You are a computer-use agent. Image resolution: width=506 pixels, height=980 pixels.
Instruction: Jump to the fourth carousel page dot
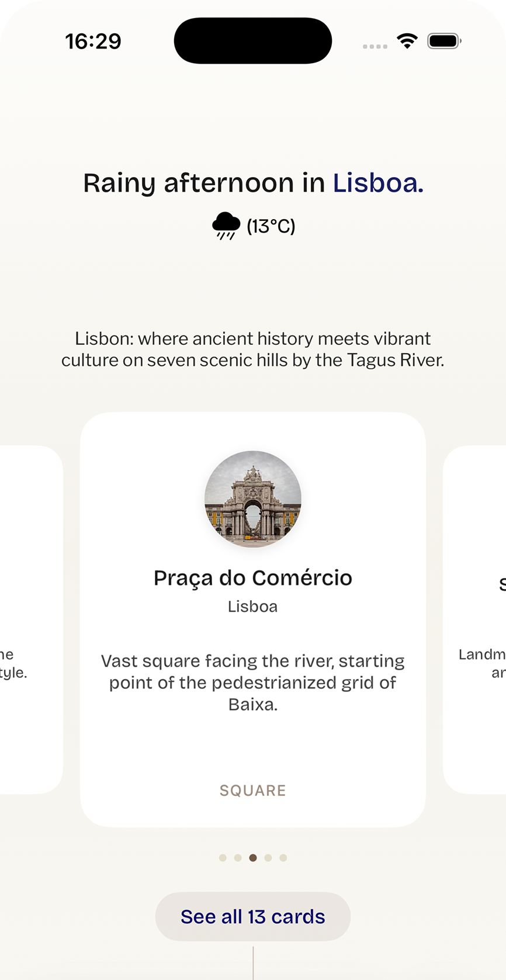(268, 858)
